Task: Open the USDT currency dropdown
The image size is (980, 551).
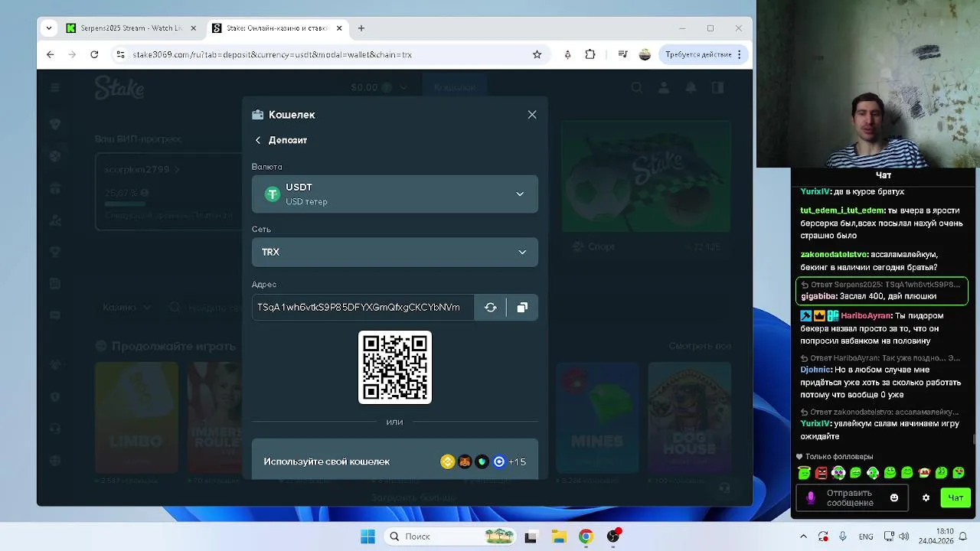Action: coord(395,194)
